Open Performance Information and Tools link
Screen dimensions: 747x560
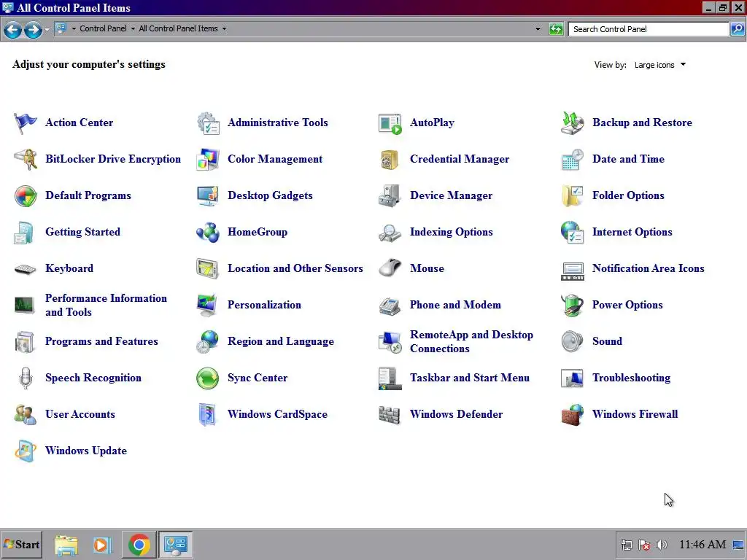click(x=107, y=306)
